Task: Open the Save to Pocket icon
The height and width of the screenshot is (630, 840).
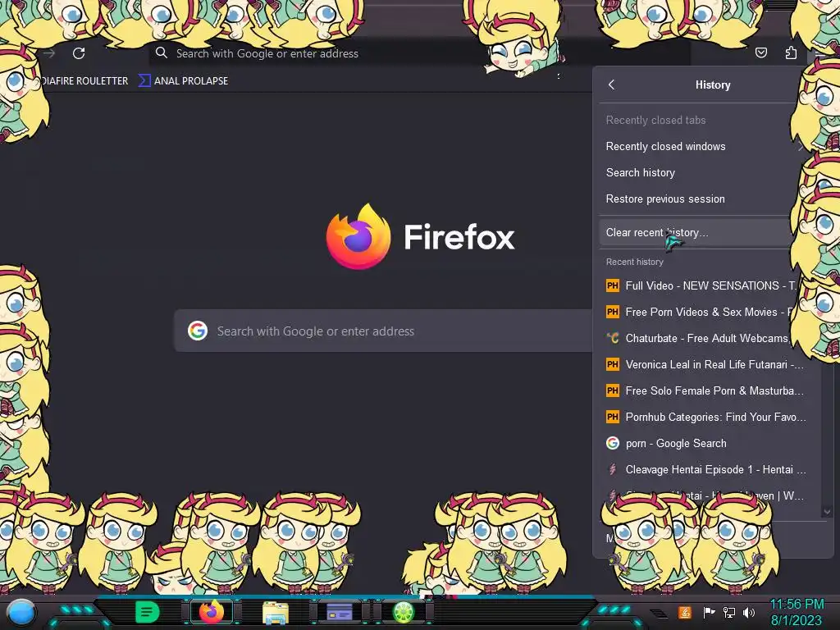Action: click(x=760, y=52)
